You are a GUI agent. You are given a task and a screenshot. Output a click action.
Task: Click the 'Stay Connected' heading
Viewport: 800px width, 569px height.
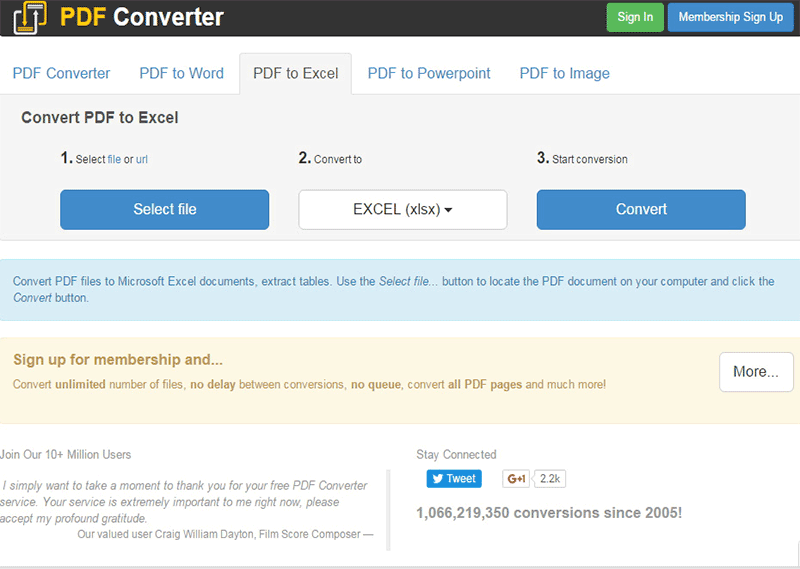456,454
